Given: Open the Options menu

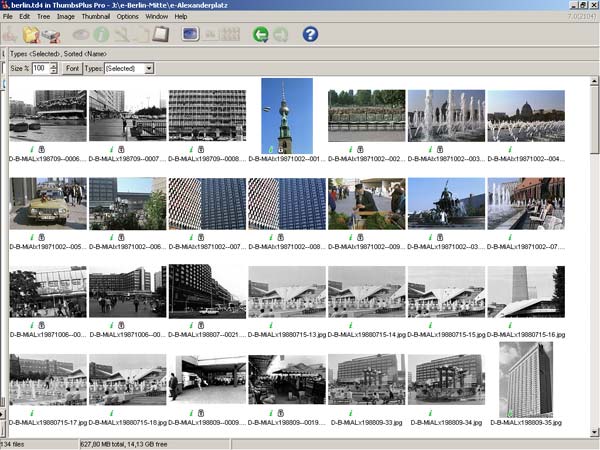Looking at the screenshot, I should click(128, 16).
